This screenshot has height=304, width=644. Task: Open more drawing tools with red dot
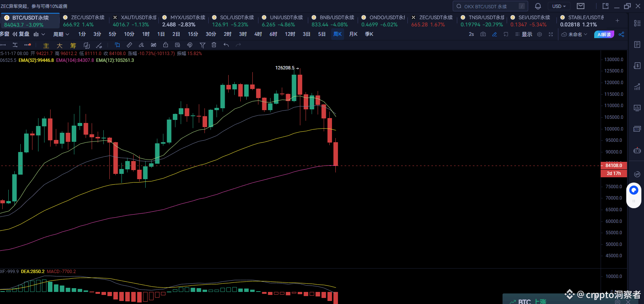click(x=28, y=45)
